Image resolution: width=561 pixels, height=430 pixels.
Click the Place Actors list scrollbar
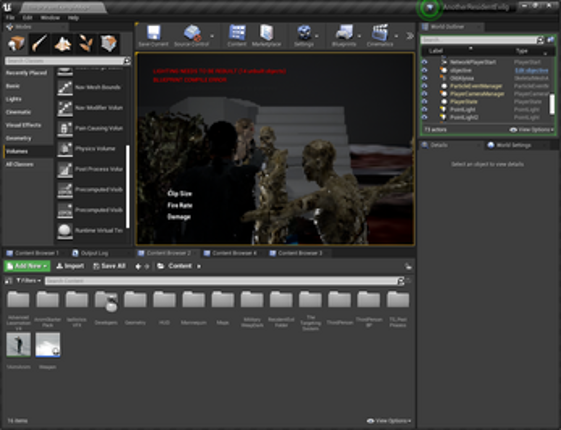click(127, 186)
